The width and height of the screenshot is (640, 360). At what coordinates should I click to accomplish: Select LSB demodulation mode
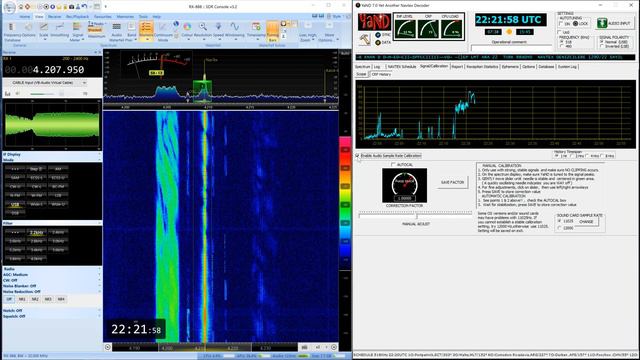coord(58,195)
